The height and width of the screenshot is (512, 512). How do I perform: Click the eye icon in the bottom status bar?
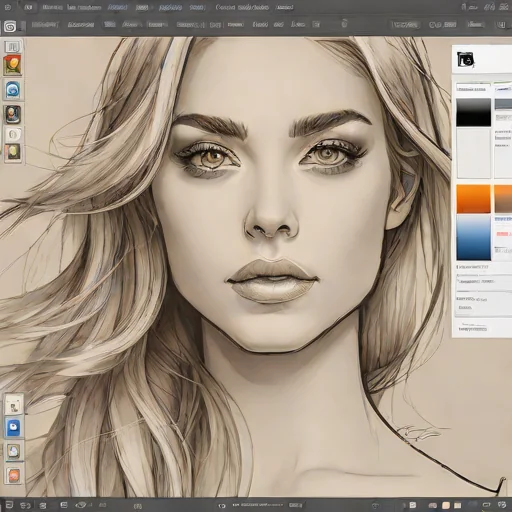pos(80,505)
